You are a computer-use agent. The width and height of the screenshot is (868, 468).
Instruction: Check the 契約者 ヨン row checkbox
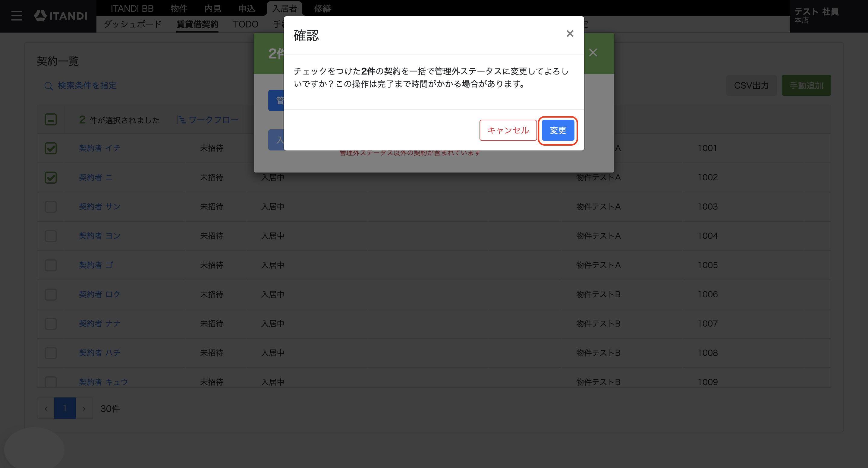tap(51, 236)
